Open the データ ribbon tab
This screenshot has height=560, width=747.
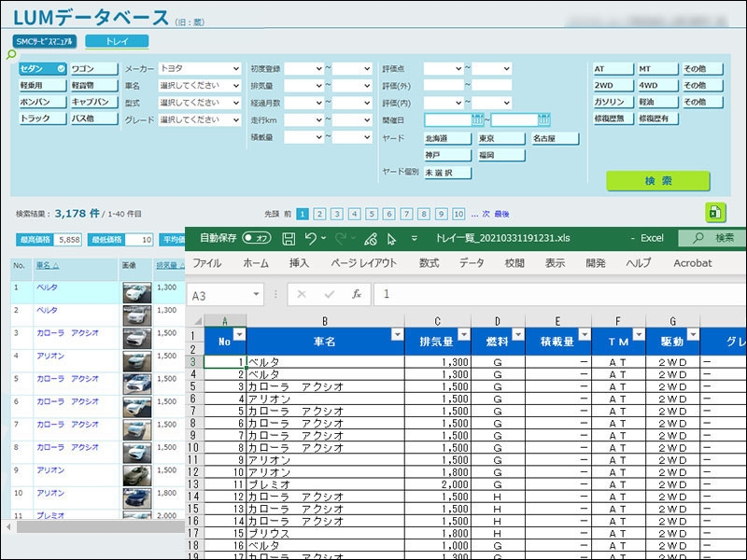472,263
